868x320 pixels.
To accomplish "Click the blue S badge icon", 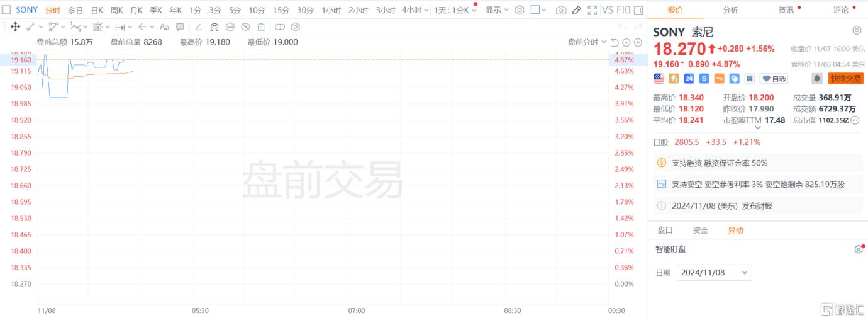I will pyautogui.click(x=704, y=79).
